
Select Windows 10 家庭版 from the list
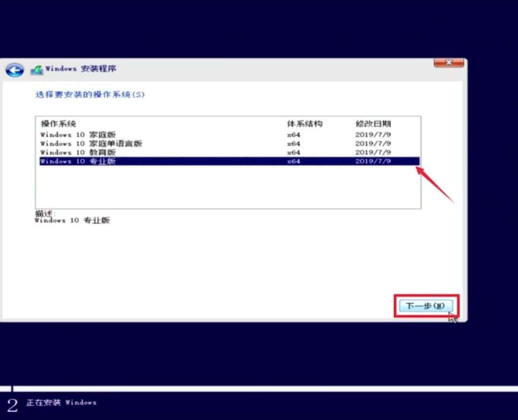click(x=230, y=135)
